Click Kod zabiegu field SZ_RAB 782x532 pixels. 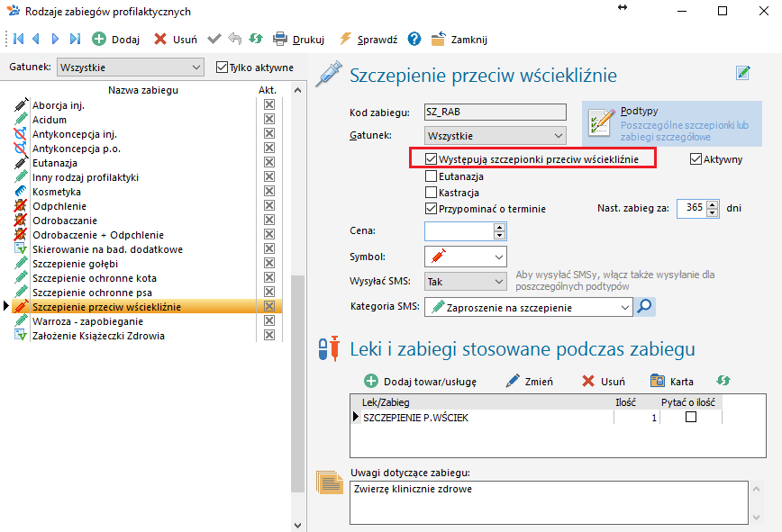[x=496, y=112]
